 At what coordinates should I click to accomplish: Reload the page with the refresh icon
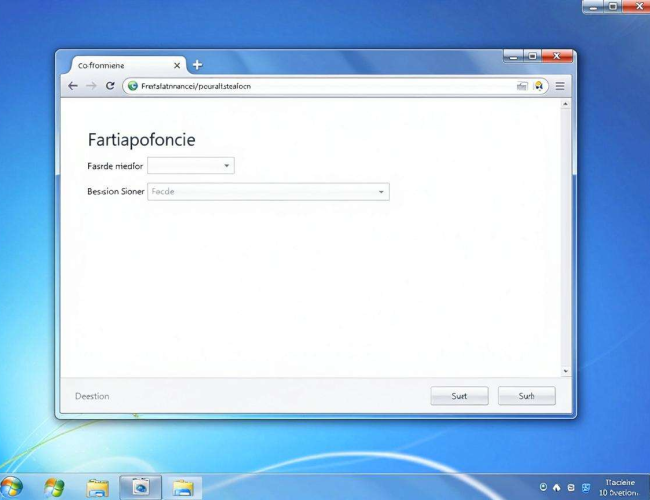[110, 86]
